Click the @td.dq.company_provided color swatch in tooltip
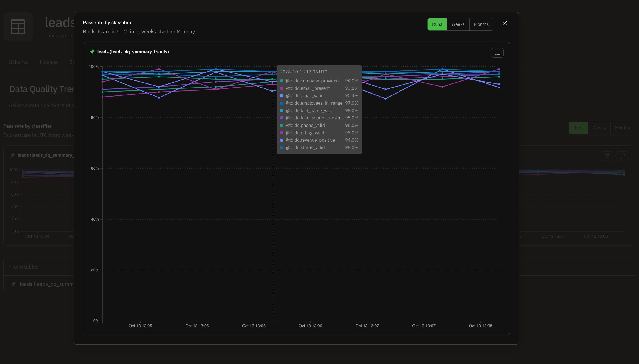This screenshot has width=639, height=364. [x=281, y=81]
